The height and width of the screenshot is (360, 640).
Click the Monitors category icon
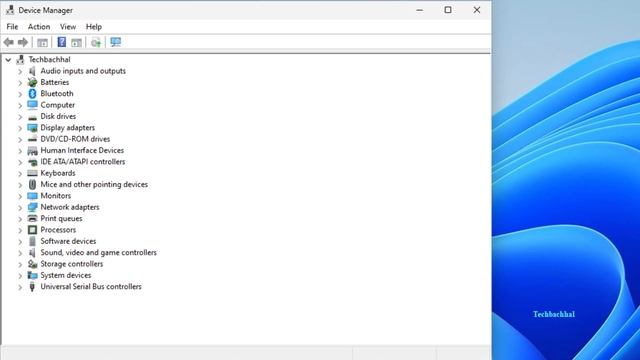tap(32, 196)
